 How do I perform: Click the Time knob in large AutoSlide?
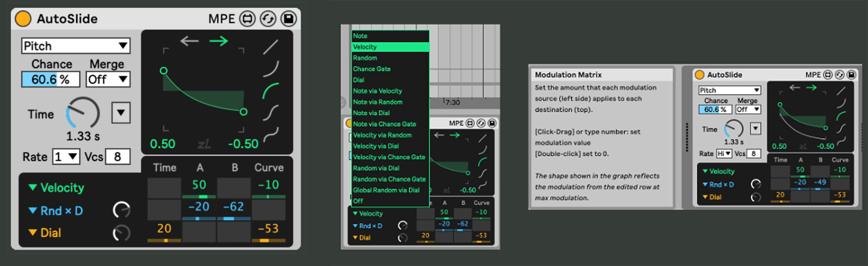point(83,112)
